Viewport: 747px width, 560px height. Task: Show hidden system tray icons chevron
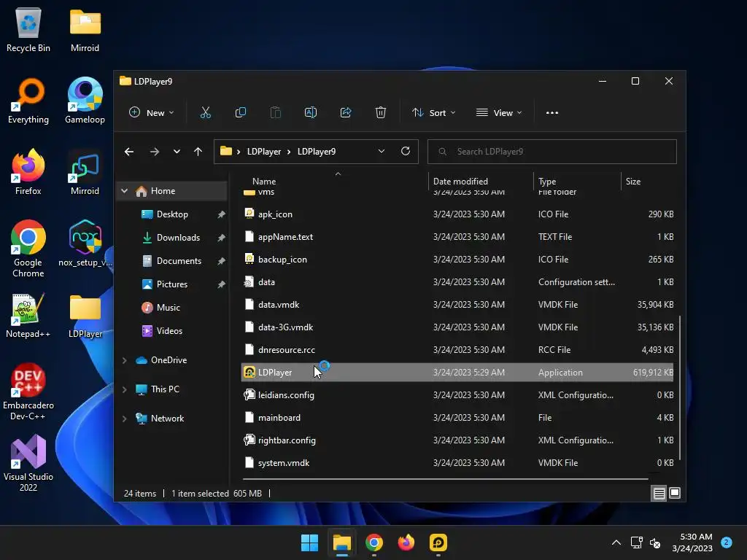[616, 542]
